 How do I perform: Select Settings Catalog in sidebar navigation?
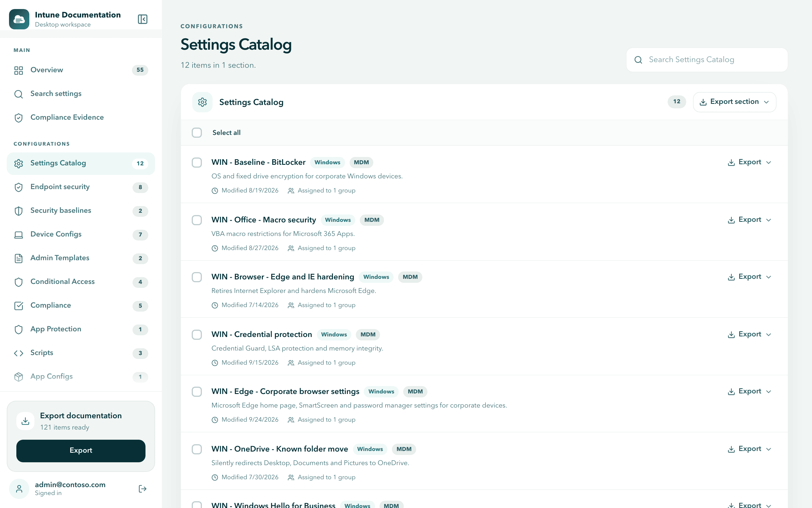point(81,163)
